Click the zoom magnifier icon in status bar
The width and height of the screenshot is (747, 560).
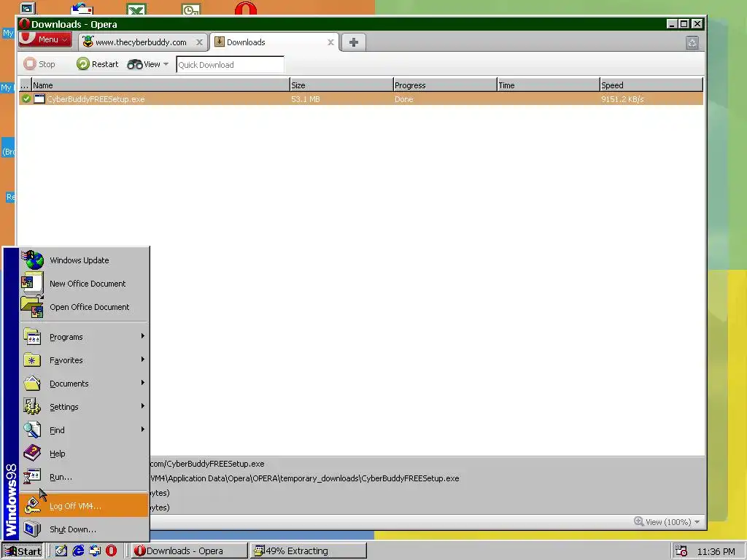(x=639, y=521)
